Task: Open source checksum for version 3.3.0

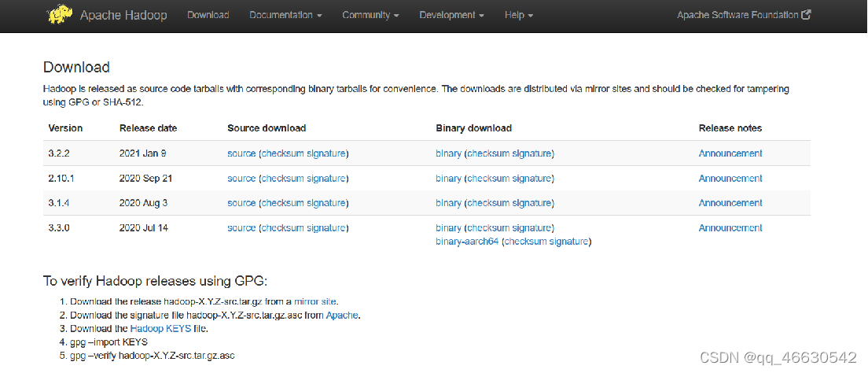Action: click(282, 227)
